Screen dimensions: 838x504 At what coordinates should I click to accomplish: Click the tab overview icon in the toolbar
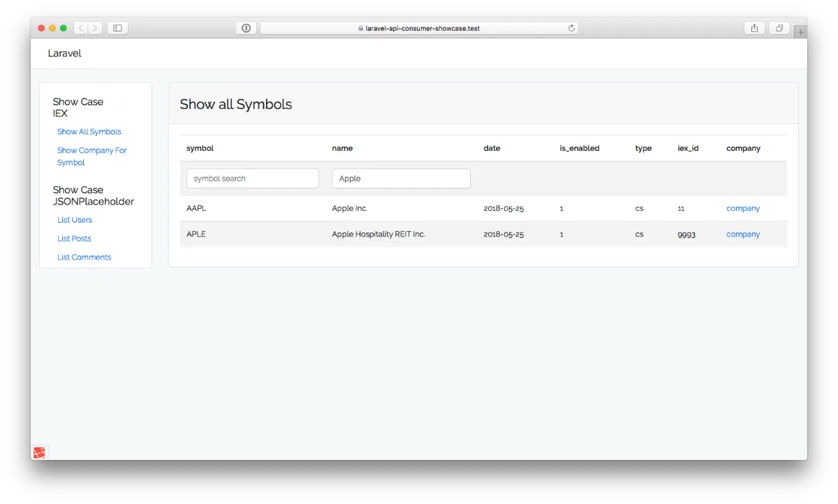pos(779,28)
